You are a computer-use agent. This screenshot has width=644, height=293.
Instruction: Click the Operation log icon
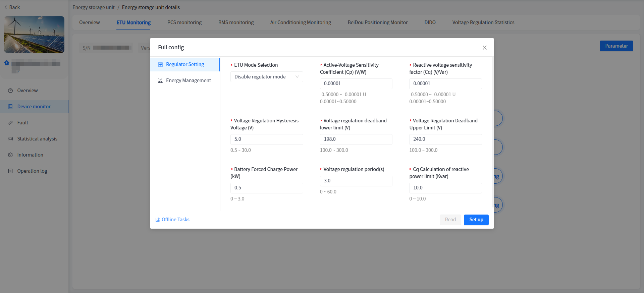tap(10, 171)
